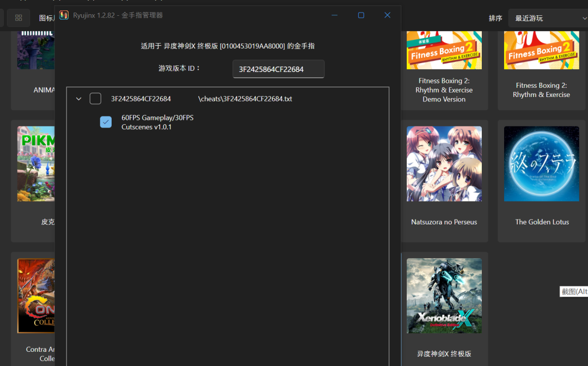Maximize the cheat manager window
The height and width of the screenshot is (366, 588).
(x=361, y=15)
